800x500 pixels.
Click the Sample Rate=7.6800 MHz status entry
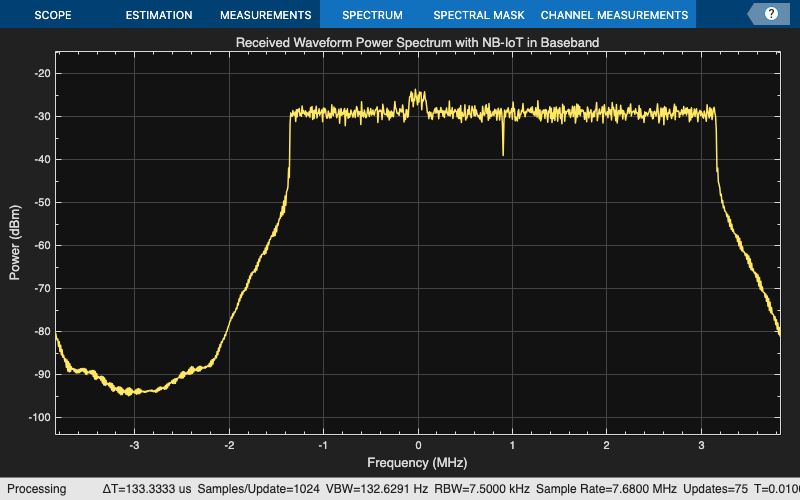(x=606, y=489)
